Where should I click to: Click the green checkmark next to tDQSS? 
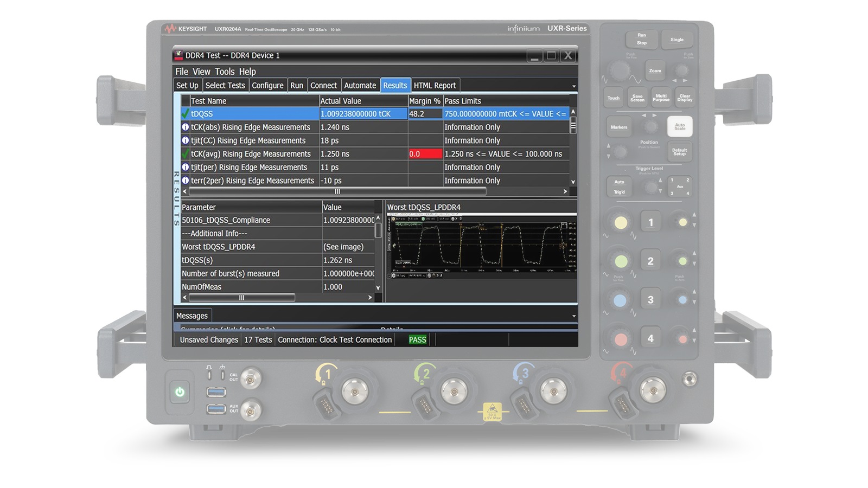point(185,113)
